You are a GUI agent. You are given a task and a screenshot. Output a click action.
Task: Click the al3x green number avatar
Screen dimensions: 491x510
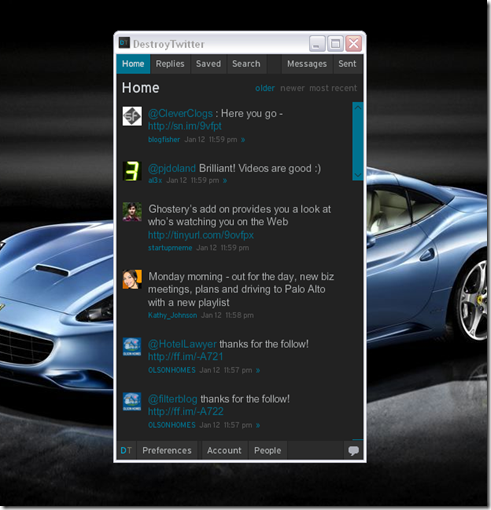132,171
